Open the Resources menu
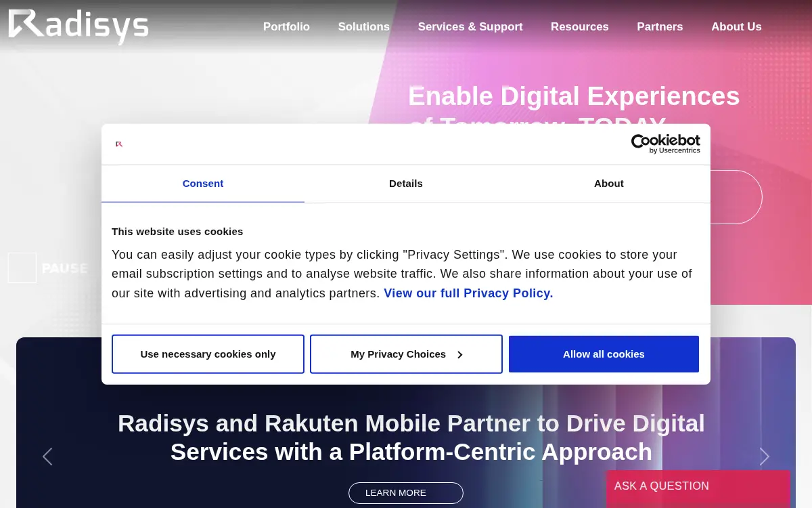 [580, 26]
